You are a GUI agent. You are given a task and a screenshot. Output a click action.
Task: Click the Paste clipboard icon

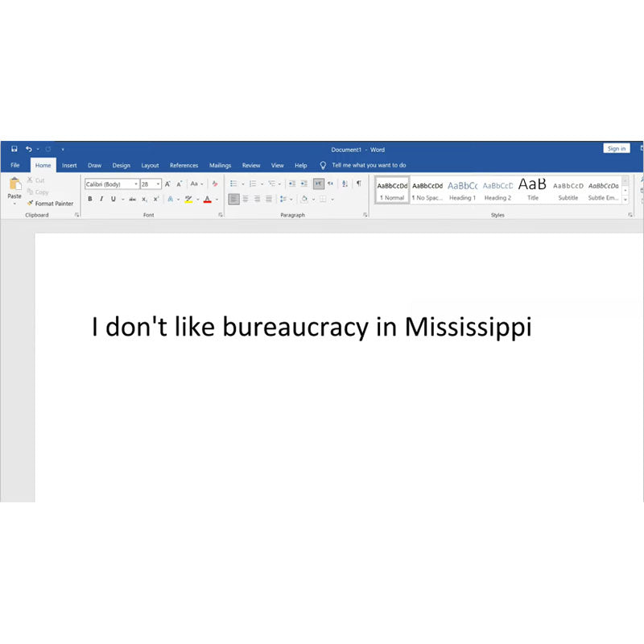coord(14,186)
